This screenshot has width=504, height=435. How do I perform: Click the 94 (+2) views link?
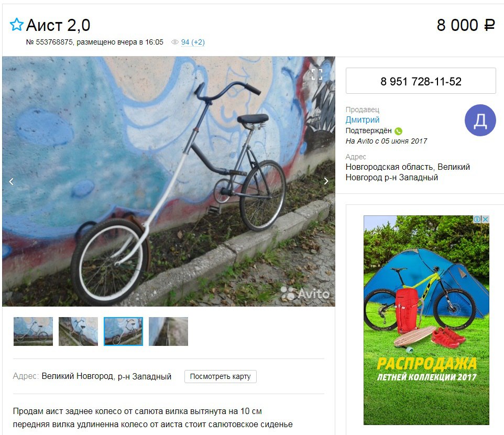(x=193, y=42)
